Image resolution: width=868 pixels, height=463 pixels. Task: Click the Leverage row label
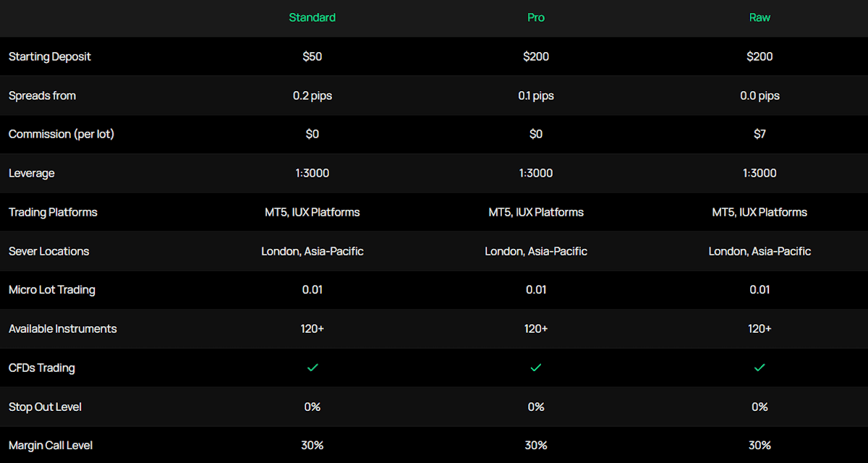[x=32, y=173]
